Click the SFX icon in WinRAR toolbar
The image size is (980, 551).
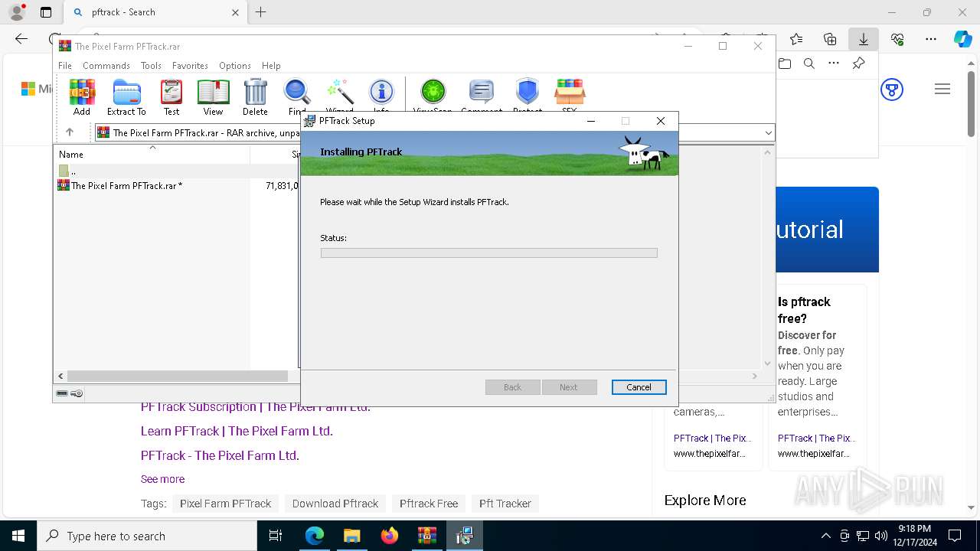pos(570,96)
